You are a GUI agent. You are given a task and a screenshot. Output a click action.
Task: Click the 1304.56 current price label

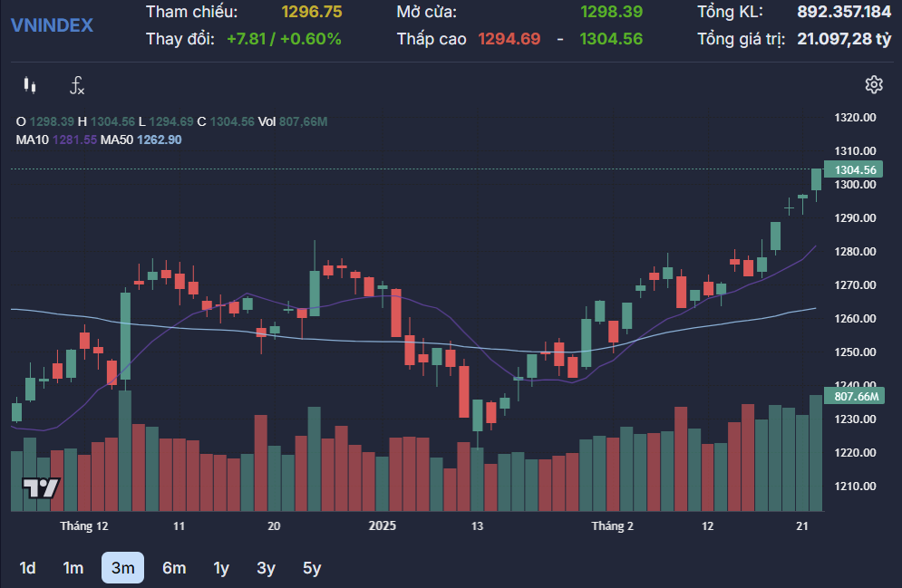coord(854,169)
